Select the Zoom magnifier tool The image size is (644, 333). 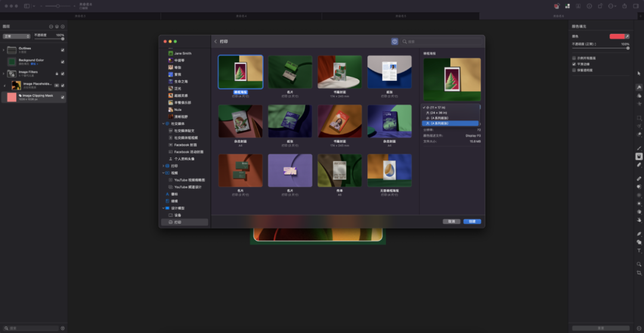tap(639, 264)
